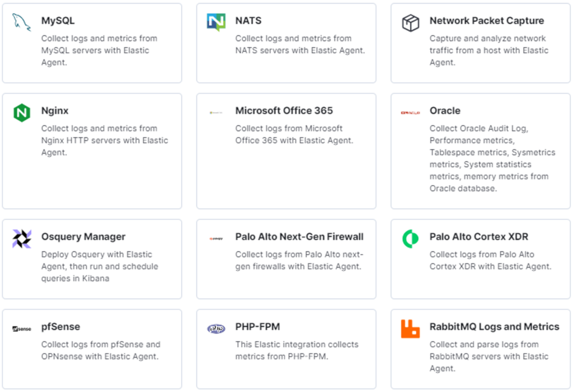The image size is (573, 392).
Task: Select the pfSense integration title
Action: (60, 327)
